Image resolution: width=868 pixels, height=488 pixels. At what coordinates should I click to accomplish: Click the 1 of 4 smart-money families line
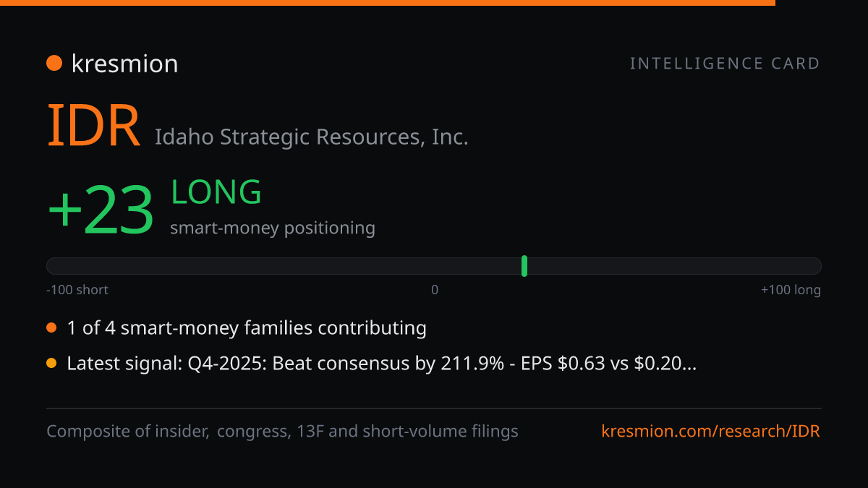click(247, 328)
